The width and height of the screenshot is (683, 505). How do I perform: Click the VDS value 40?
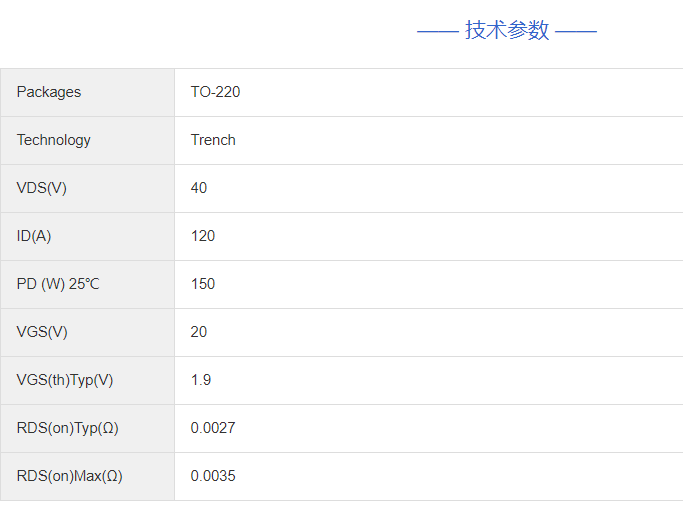199,188
